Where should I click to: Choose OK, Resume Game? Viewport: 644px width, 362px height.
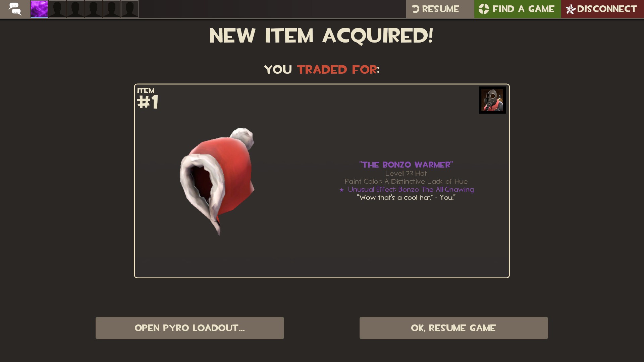(453, 328)
